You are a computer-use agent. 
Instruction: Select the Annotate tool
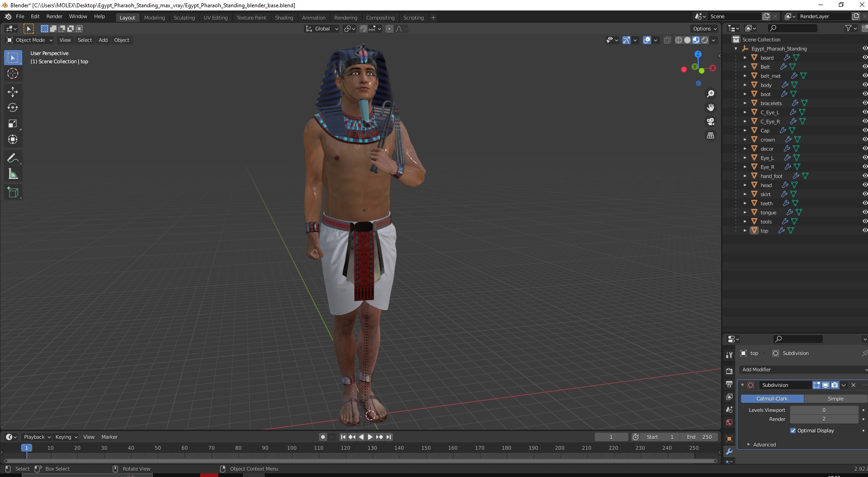(13, 158)
